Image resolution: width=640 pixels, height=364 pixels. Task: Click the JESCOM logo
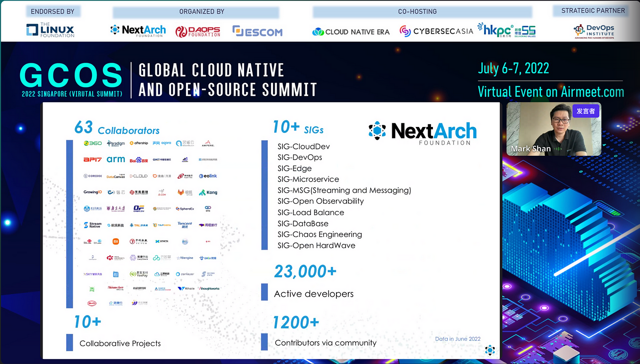[257, 31]
